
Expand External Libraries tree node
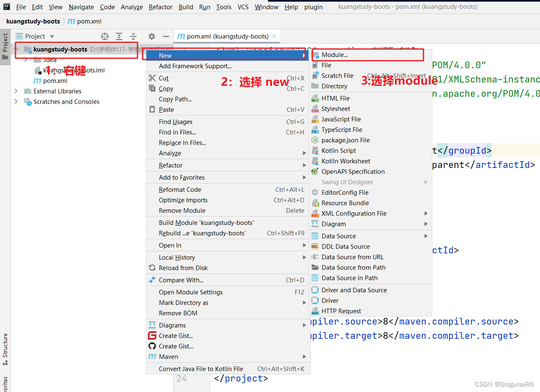(16, 91)
